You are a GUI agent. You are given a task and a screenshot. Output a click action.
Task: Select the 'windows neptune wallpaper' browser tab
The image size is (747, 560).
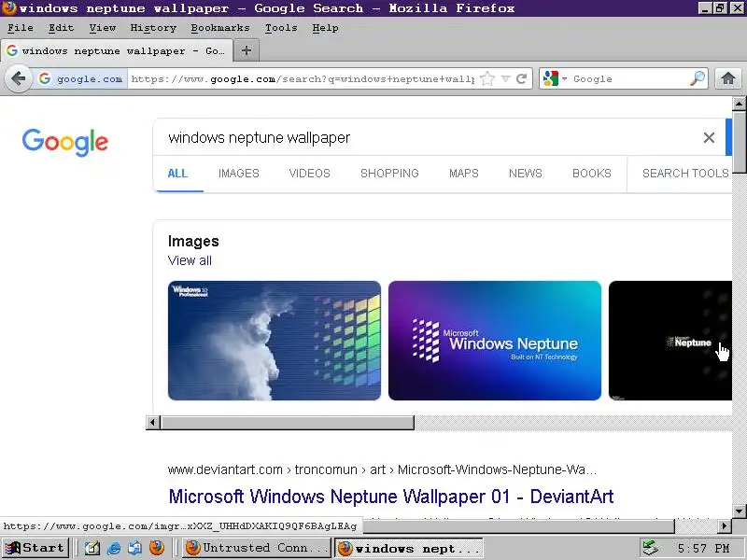[x=117, y=50]
